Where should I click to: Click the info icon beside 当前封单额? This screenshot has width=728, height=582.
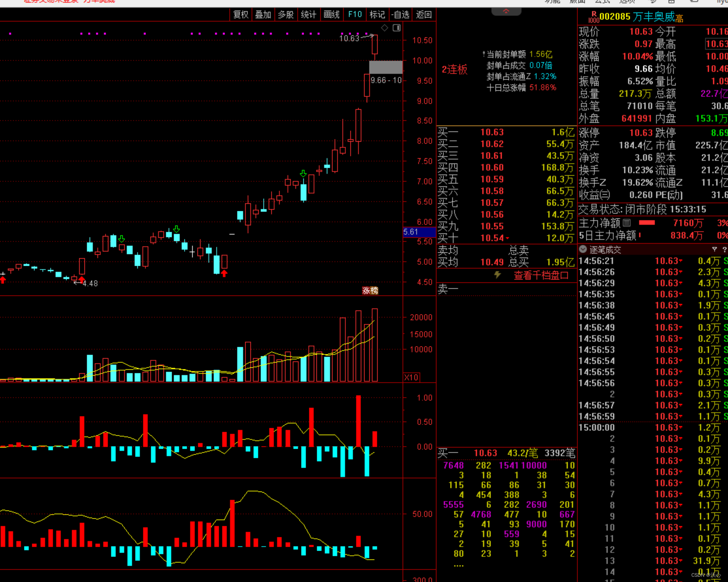tap(484, 54)
